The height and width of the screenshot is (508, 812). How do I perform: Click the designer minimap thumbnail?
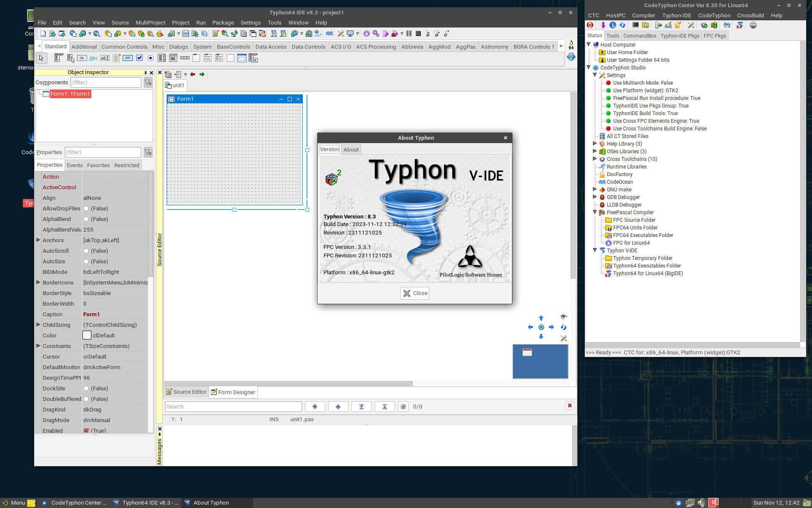[x=540, y=361]
